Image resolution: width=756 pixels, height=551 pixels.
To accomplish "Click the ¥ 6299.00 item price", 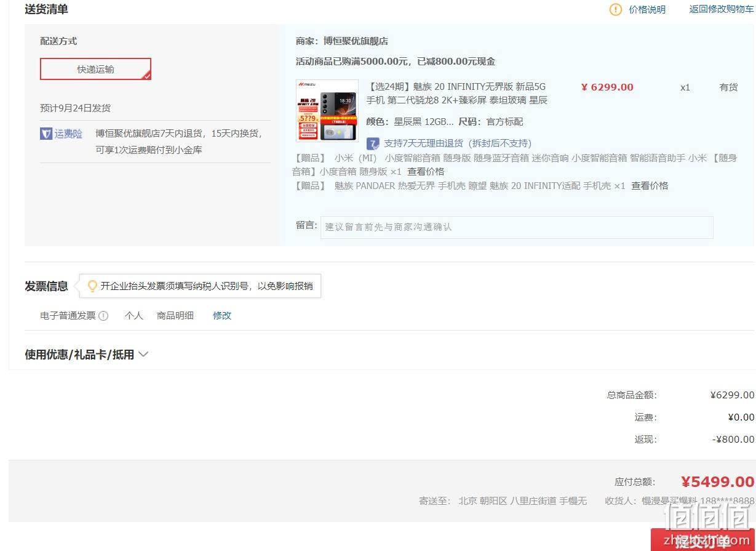I will click(607, 87).
